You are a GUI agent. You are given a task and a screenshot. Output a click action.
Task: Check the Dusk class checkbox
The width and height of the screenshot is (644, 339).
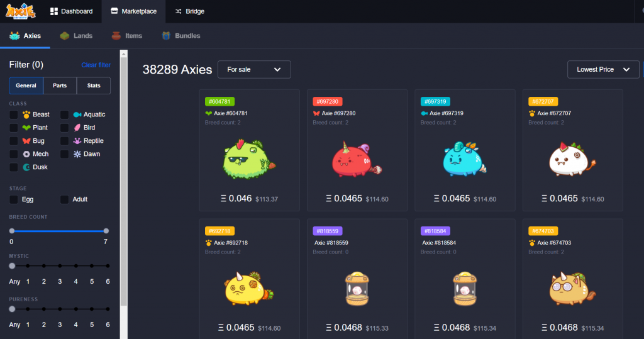tap(14, 167)
